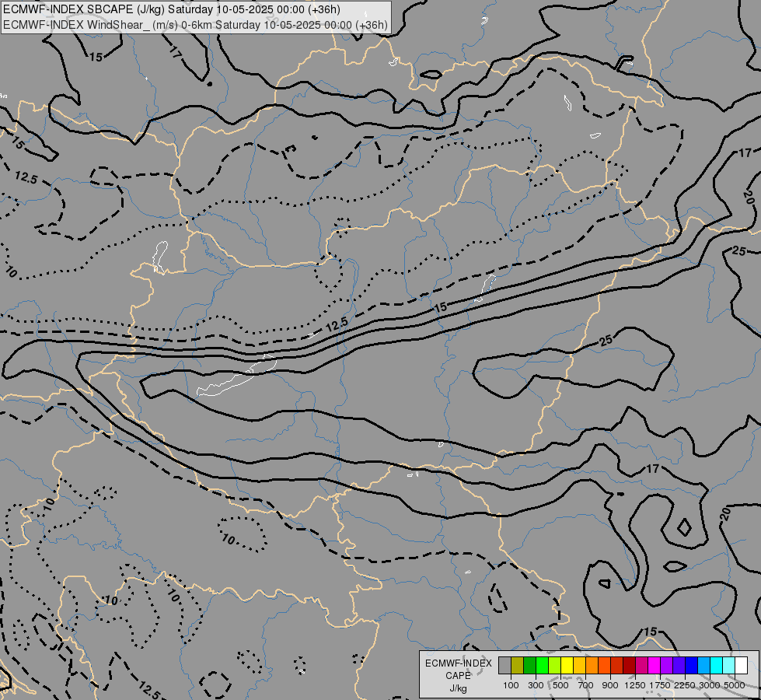
Task: Pick the cyan legend swatch
Action: [x=717, y=665]
